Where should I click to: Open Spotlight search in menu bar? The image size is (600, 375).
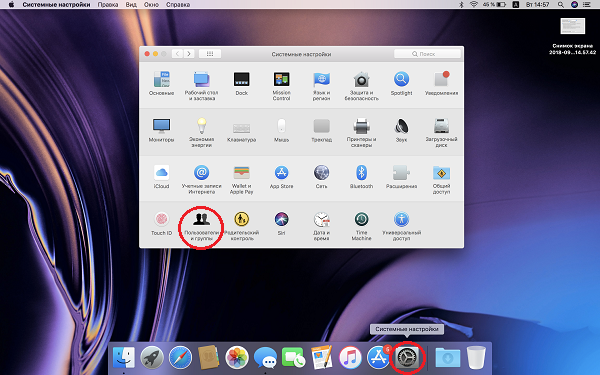pyautogui.click(x=561, y=5)
